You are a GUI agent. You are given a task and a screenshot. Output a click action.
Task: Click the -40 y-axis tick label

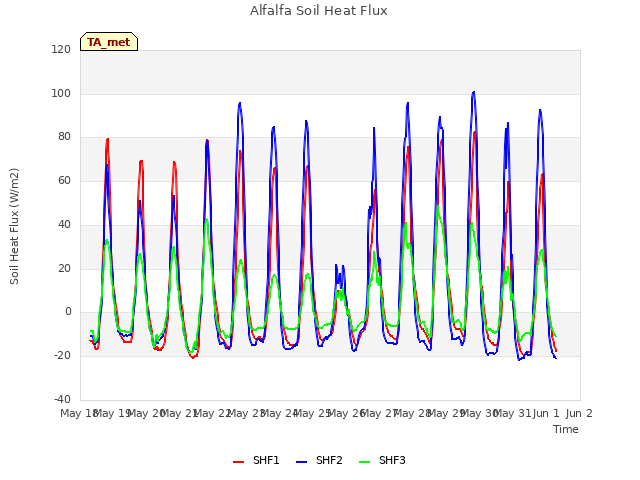click(62, 399)
